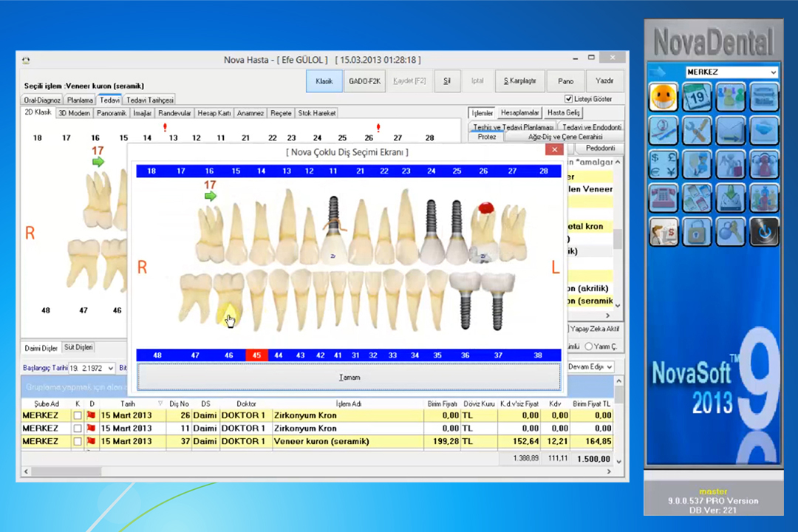Switch to the Oral-Diagnoz tab
798x532 pixels.
(x=42, y=100)
